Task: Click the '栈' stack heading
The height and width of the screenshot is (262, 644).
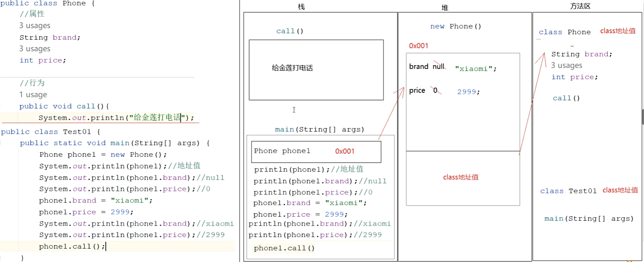Action: point(301,7)
